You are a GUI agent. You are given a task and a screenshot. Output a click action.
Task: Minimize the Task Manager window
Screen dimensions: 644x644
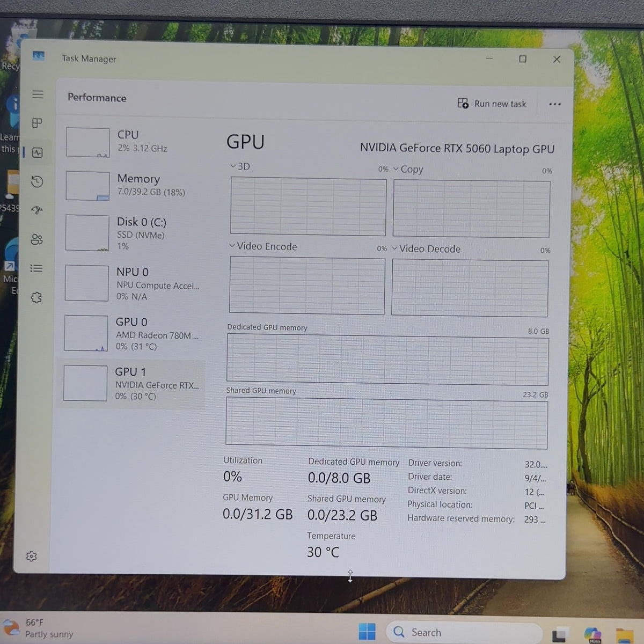click(489, 58)
